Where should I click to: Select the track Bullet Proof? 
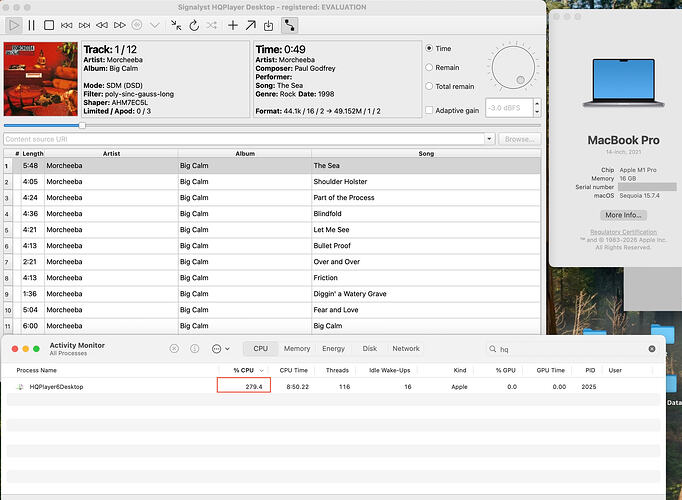coord(272,246)
